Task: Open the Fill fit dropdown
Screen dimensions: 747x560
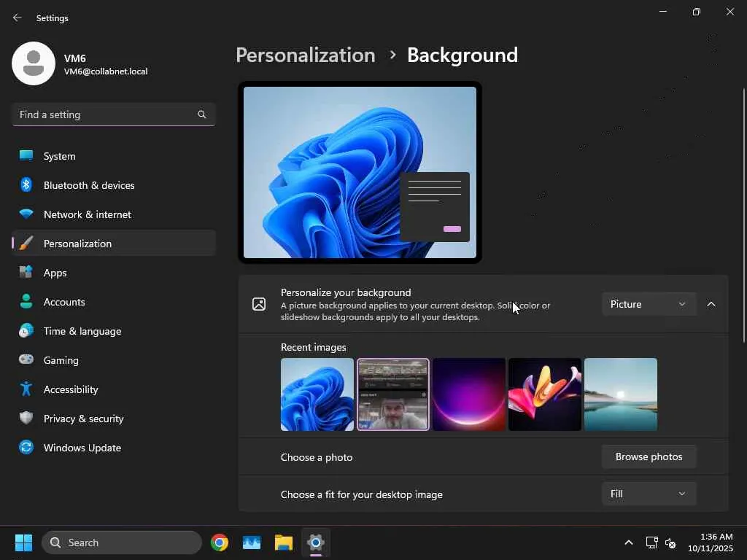Action: point(648,494)
